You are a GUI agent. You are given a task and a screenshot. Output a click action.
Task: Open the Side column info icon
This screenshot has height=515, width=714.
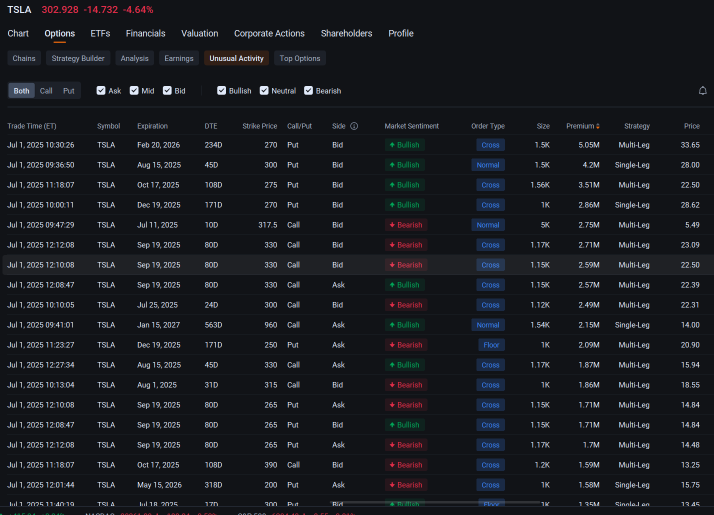point(354,126)
